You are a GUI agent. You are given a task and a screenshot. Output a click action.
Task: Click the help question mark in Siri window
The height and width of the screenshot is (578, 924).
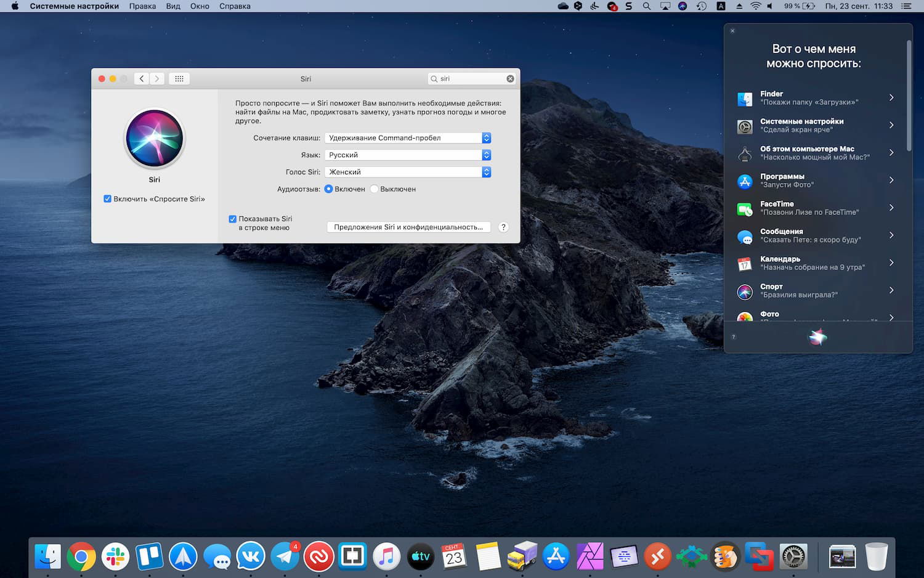[503, 227]
